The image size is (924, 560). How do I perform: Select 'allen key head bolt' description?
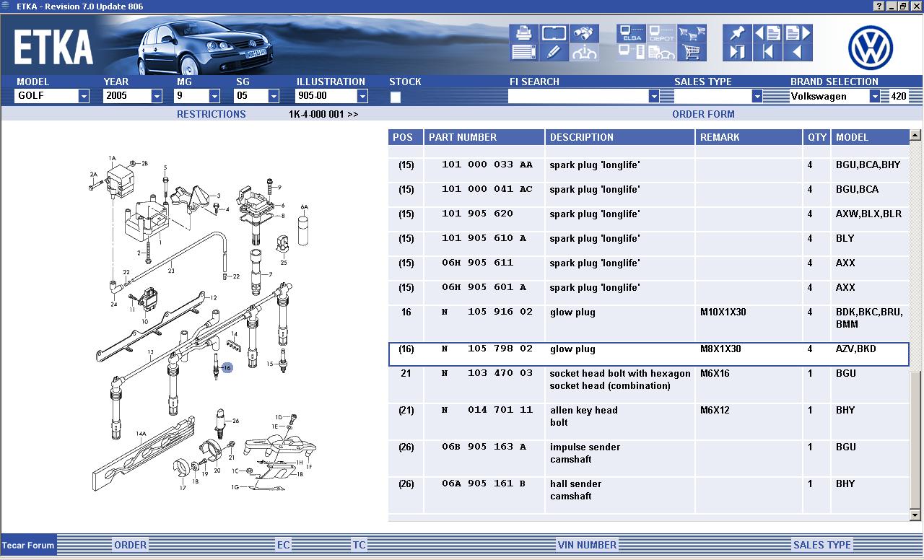583,416
